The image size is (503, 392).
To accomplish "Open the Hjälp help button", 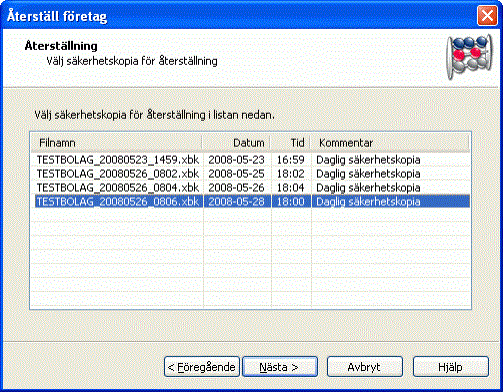I will click(x=451, y=367).
